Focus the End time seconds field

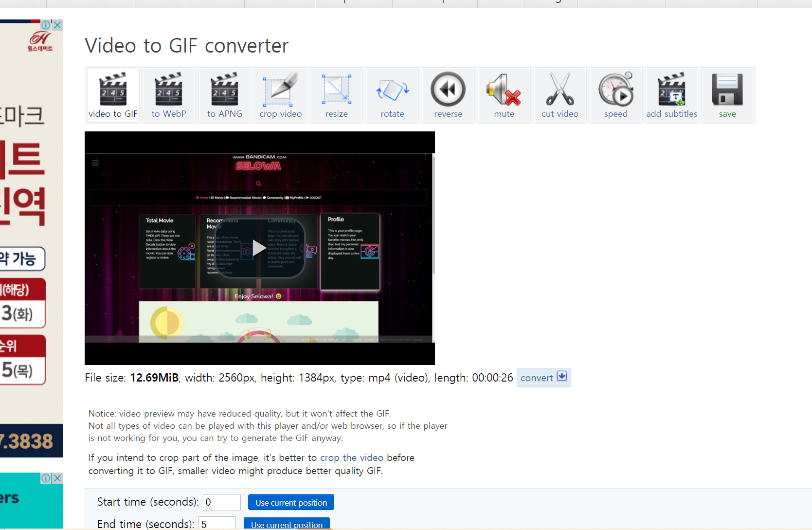[217, 524]
